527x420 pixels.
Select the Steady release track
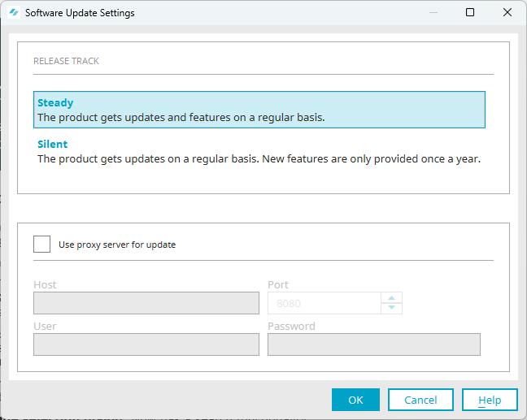(259, 110)
